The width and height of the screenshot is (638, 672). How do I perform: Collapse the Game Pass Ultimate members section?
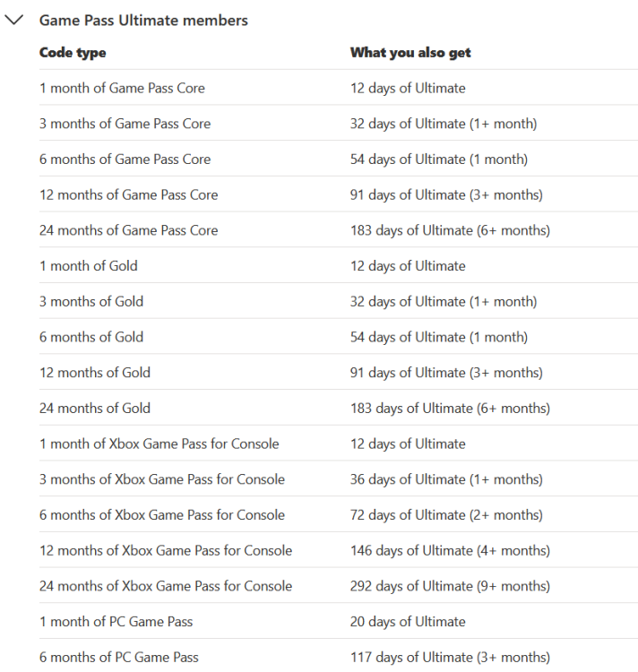[x=15, y=21]
